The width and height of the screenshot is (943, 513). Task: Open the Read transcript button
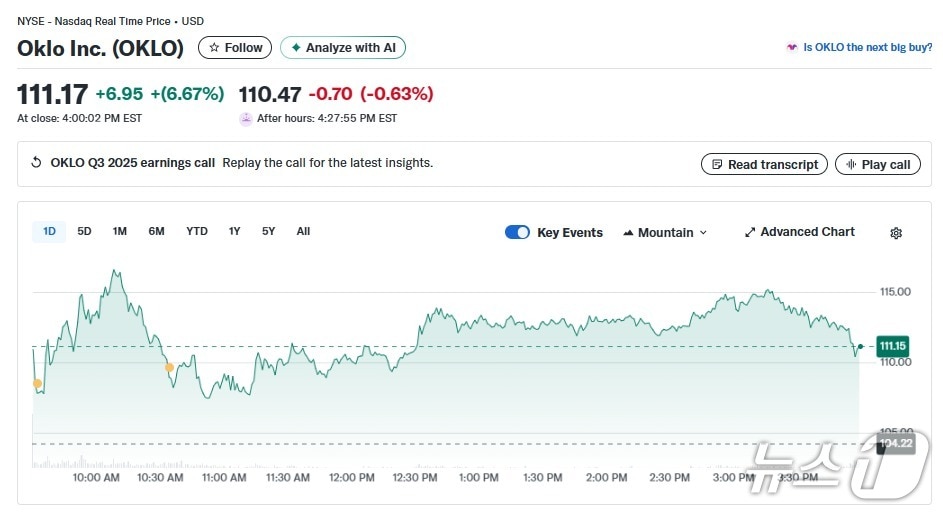764,164
